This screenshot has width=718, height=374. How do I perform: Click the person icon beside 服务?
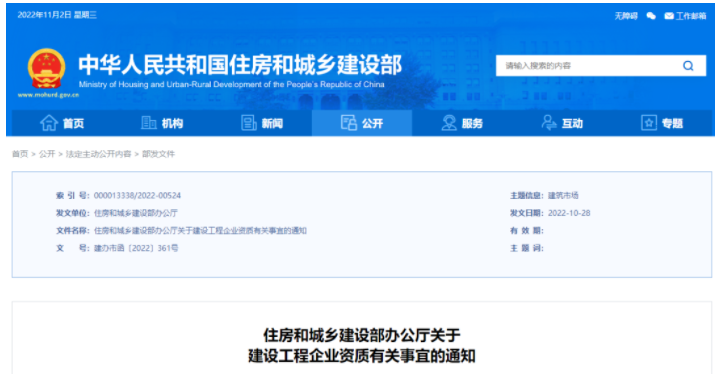[449, 123]
